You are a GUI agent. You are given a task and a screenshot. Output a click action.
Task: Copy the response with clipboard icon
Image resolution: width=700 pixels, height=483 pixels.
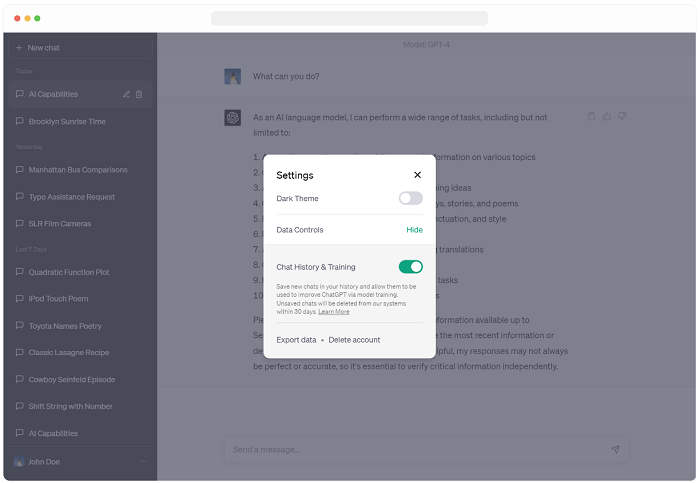592,117
